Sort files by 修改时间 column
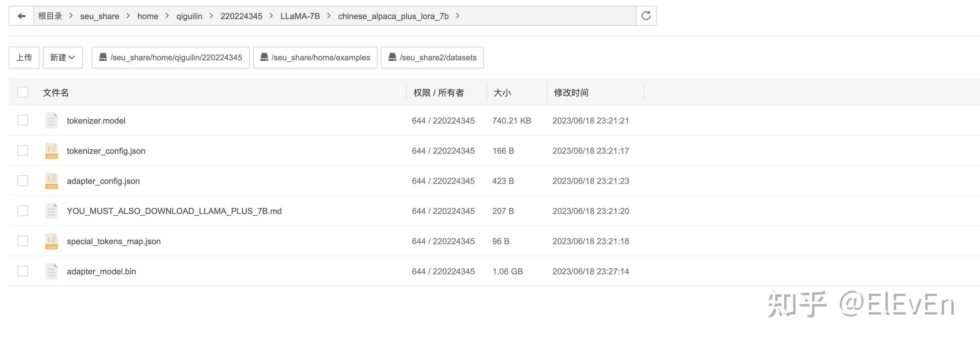Viewport: 980px width, 343px height. 571,92
